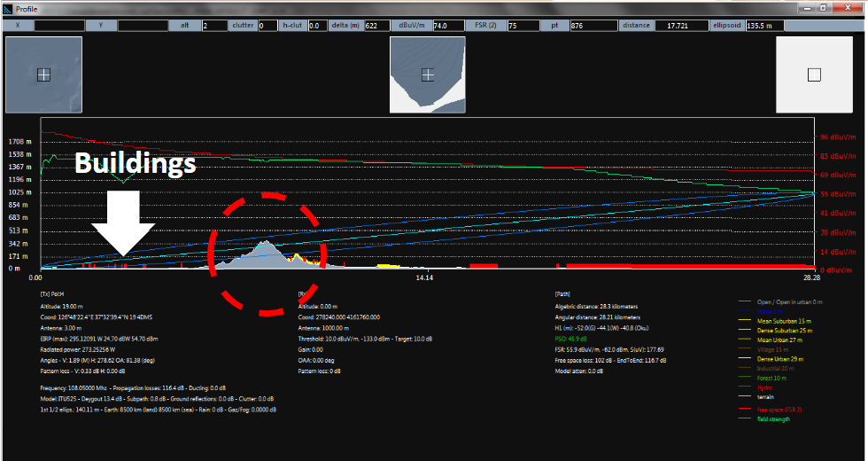Click the dBuV/m value field showing 74.0
Viewport: 868px width, 461px height.
[452, 26]
